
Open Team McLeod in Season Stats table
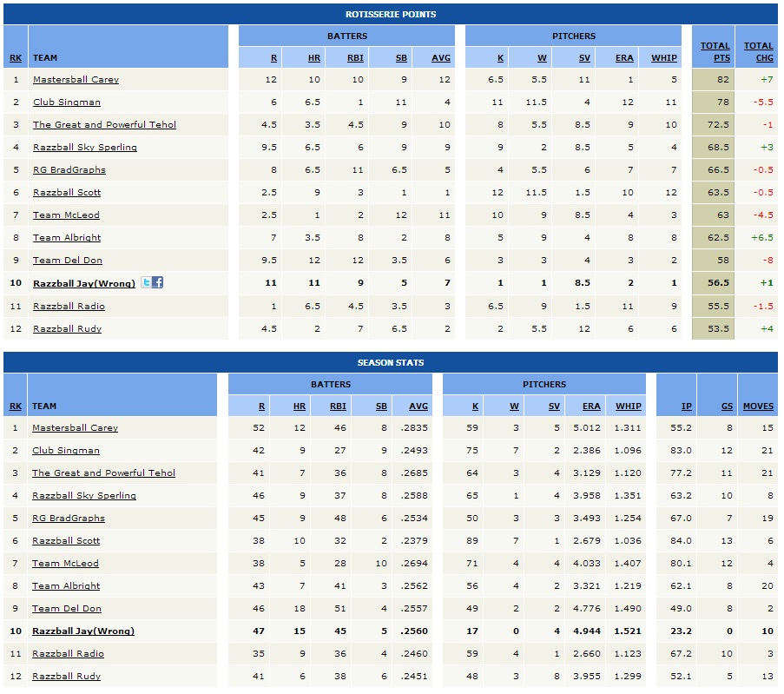coord(65,564)
